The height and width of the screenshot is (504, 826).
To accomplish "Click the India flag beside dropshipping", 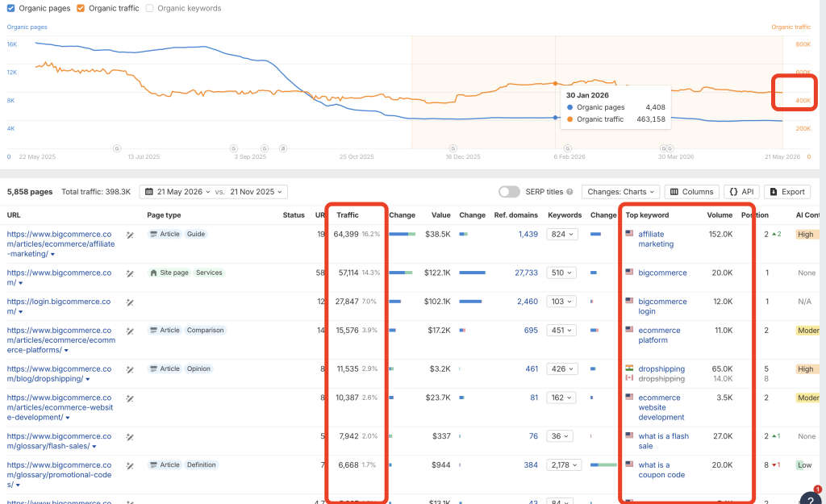I will (x=629, y=368).
